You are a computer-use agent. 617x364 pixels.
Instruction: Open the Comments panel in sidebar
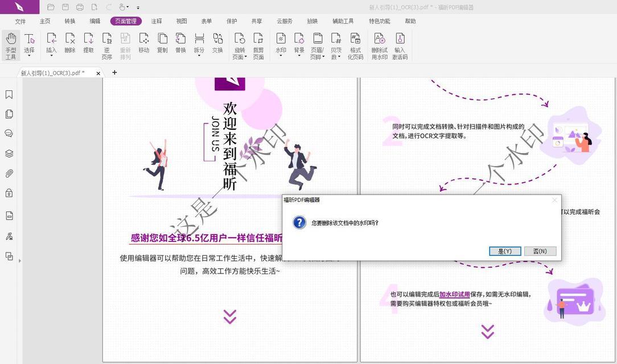pyautogui.click(x=9, y=133)
